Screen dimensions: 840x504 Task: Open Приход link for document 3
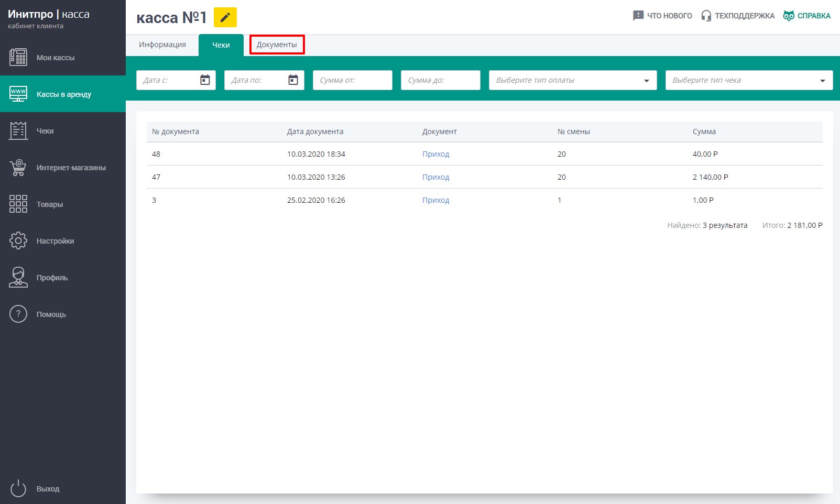click(436, 200)
